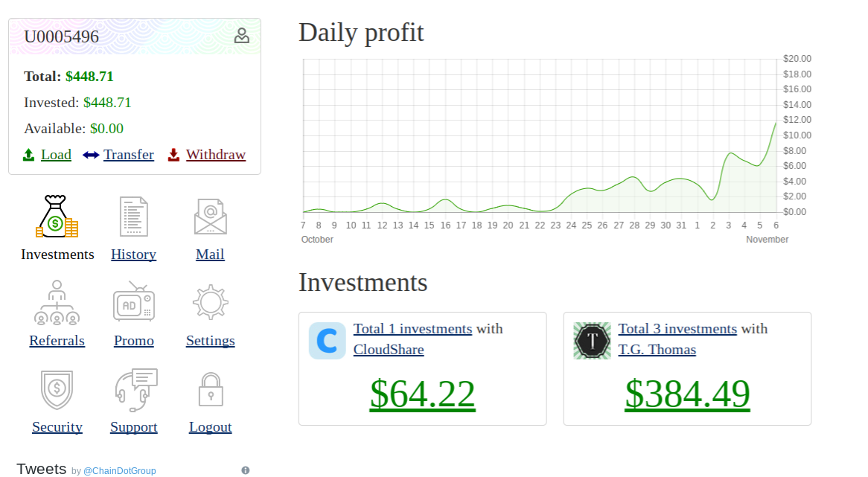Screen dimensions: 868x477
Task: Click the user profile icon beside U0005496
Action: pyautogui.click(x=241, y=36)
